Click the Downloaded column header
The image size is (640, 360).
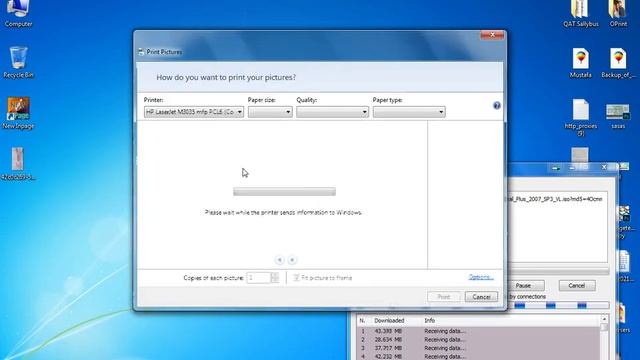coord(389,320)
